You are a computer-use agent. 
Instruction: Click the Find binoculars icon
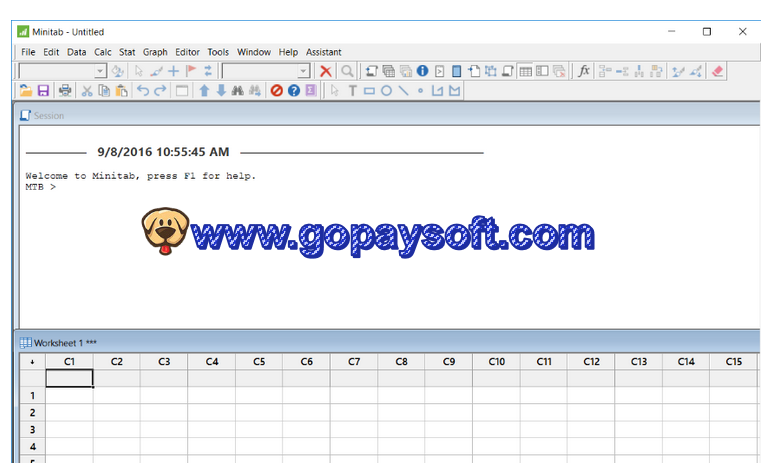pos(238,90)
